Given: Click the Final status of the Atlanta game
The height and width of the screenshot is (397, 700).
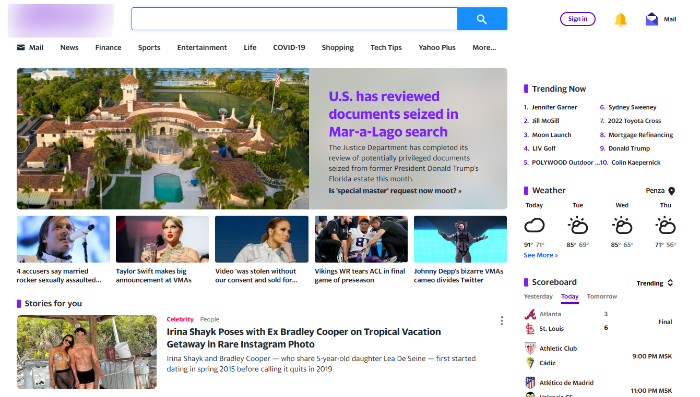Looking at the screenshot, I should coord(665,322).
